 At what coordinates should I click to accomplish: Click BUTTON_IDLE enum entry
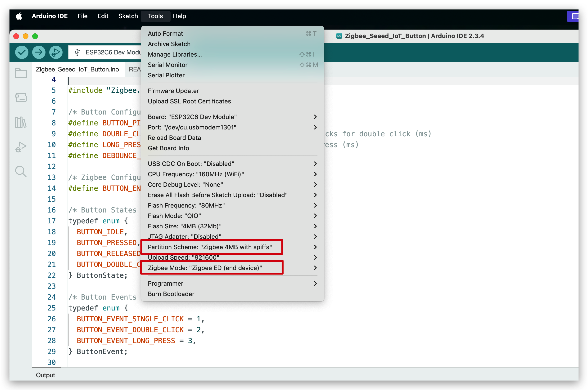pyautogui.click(x=100, y=232)
